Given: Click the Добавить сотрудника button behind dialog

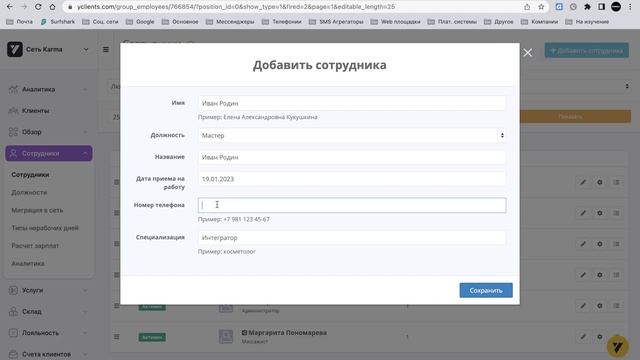Looking at the screenshot, I should tap(587, 51).
